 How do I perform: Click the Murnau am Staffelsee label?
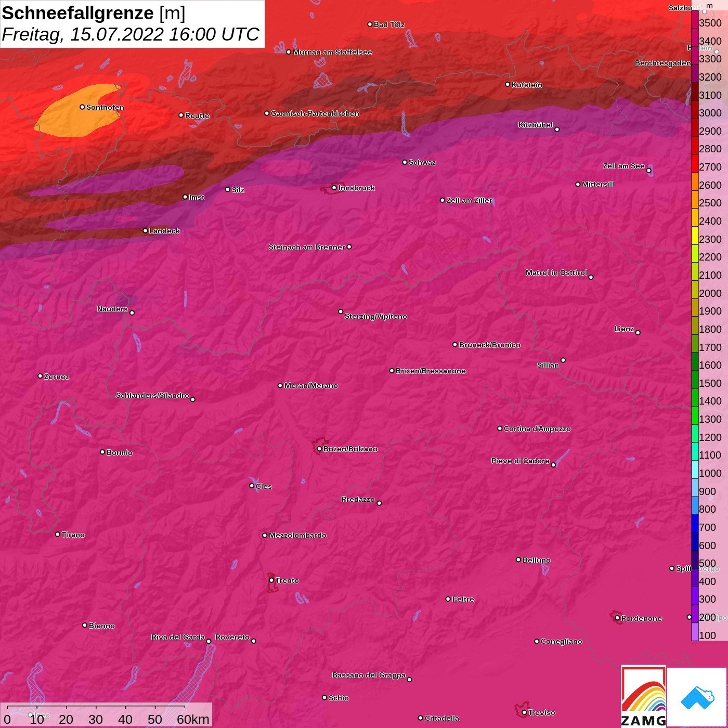tap(332, 52)
